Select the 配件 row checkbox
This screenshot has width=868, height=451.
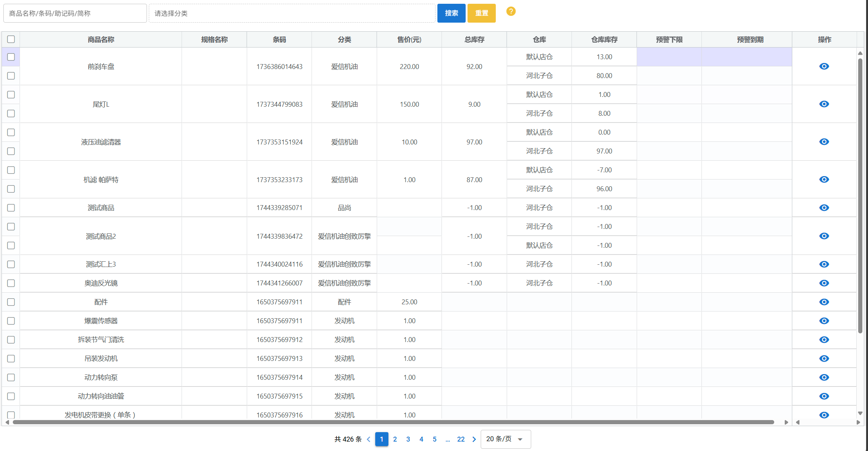coord(11,302)
